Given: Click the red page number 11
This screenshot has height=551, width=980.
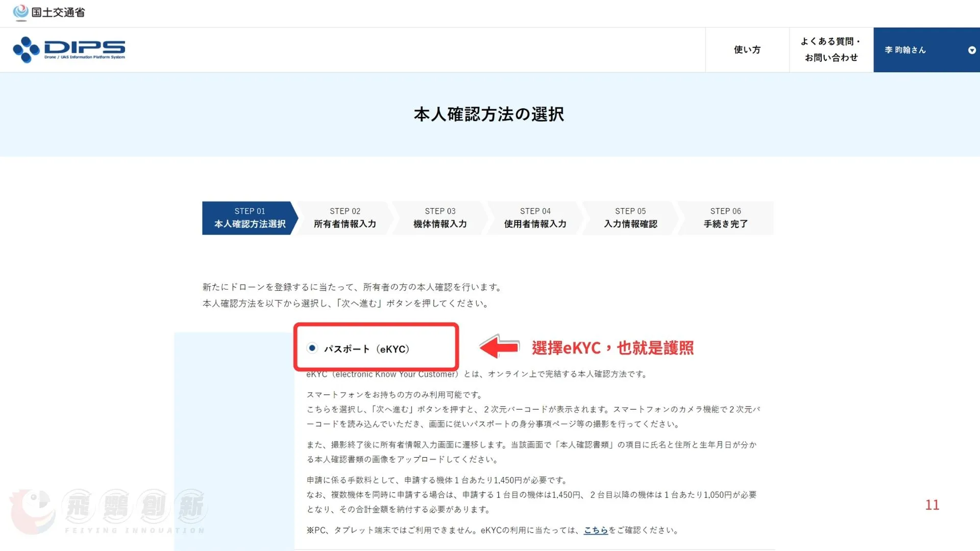Looking at the screenshot, I should [932, 505].
